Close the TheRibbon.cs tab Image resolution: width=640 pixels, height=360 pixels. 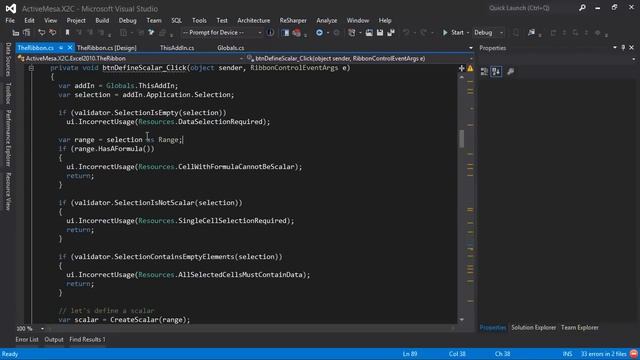70,48
